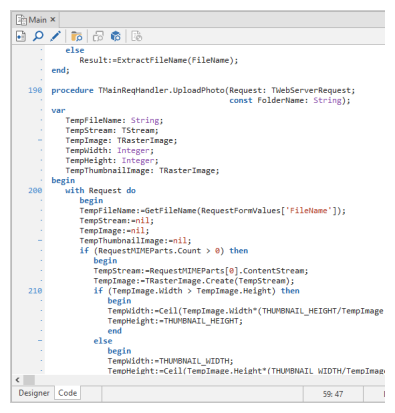Click the line Result:=ExtractFileName(FileName);
This screenshot has height=413, width=395.
click(159, 60)
